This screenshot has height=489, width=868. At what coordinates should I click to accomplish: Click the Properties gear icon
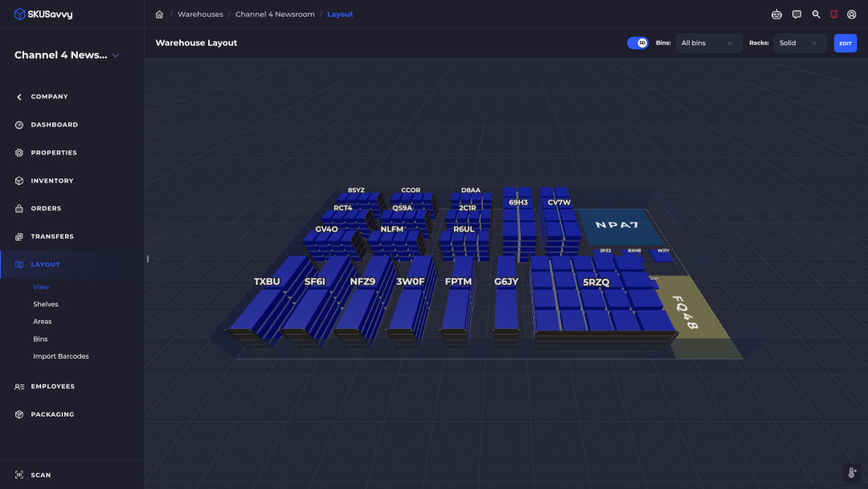pyautogui.click(x=19, y=153)
